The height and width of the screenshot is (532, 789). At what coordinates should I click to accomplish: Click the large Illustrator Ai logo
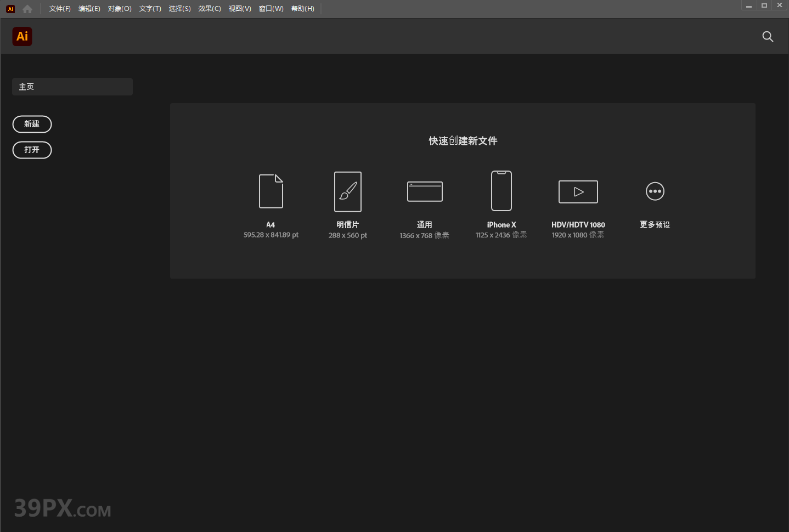(22, 36)
